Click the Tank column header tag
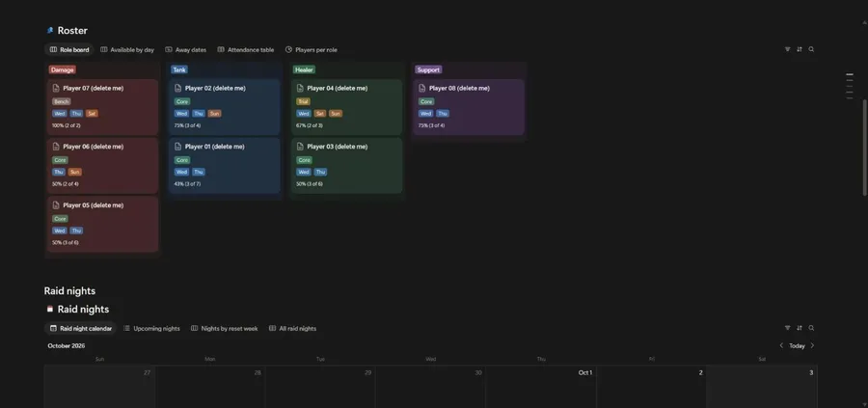 pos(179,69)
